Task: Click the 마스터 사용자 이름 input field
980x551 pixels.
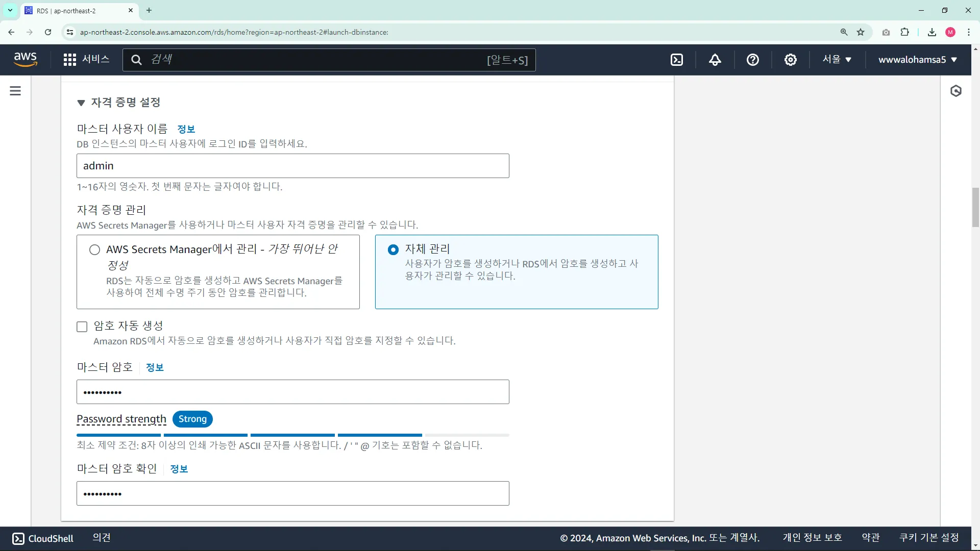Action: (292, 166)
